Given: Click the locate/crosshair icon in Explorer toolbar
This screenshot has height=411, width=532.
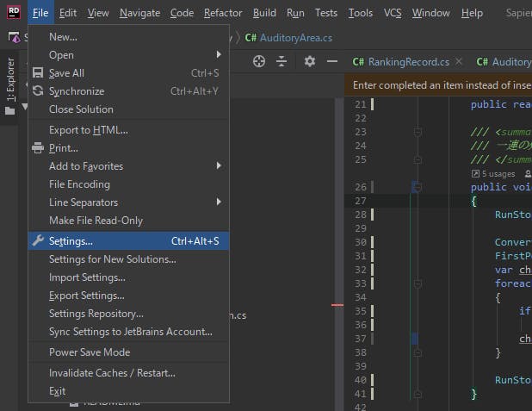Looking at the screenshot, I should pos(259,61).
